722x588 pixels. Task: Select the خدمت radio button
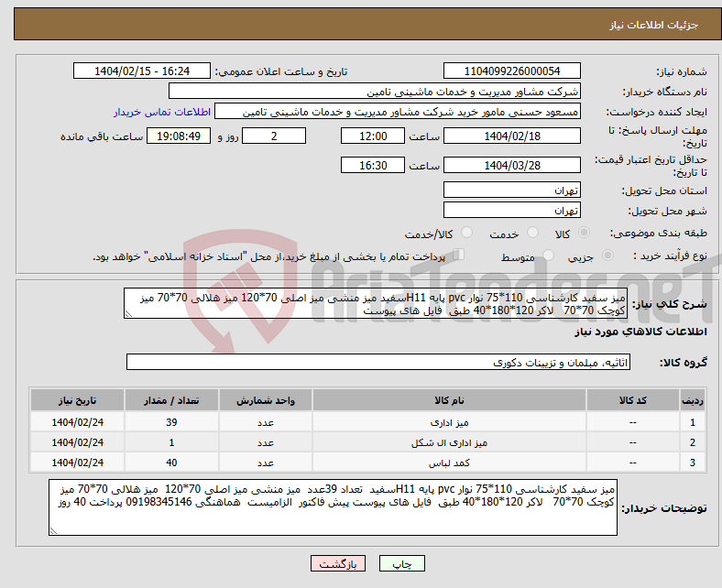tap(532, 233)
